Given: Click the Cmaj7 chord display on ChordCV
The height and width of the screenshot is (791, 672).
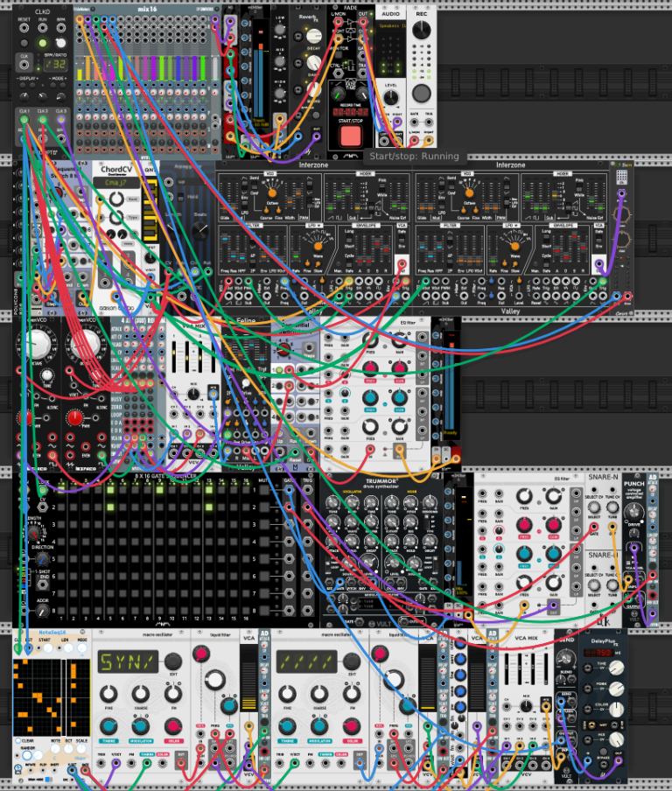Looking at the screenshot, I should (116, 183).
